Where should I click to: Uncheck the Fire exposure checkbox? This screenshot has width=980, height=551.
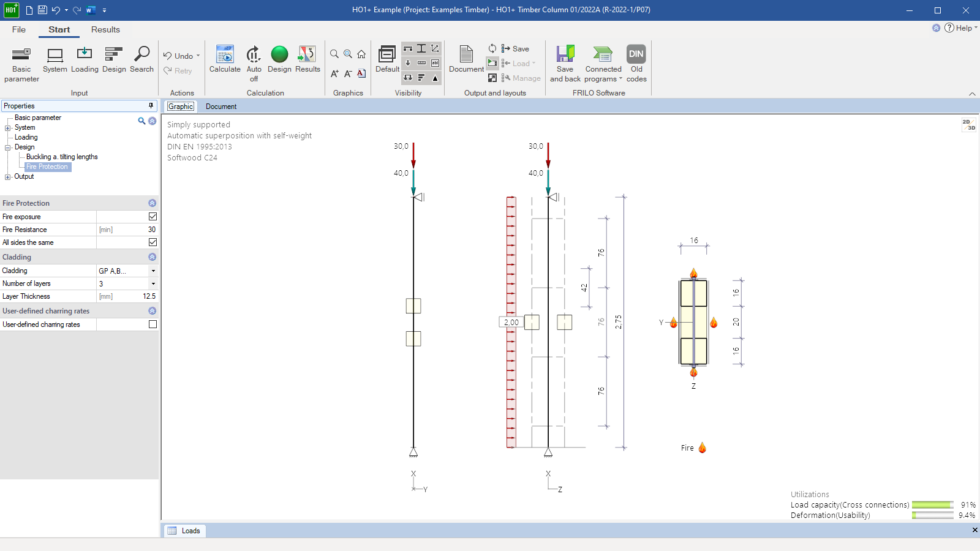pos(153,217)
